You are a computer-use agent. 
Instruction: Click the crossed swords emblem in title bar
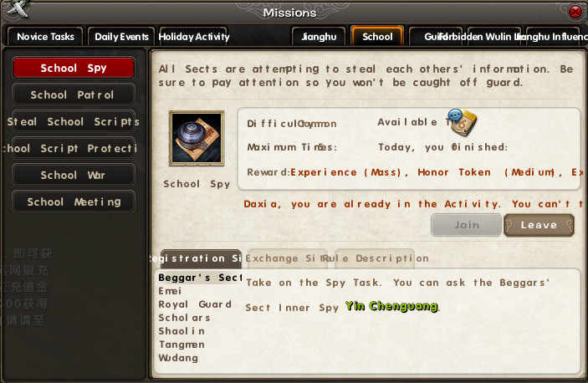pos(17,8)
